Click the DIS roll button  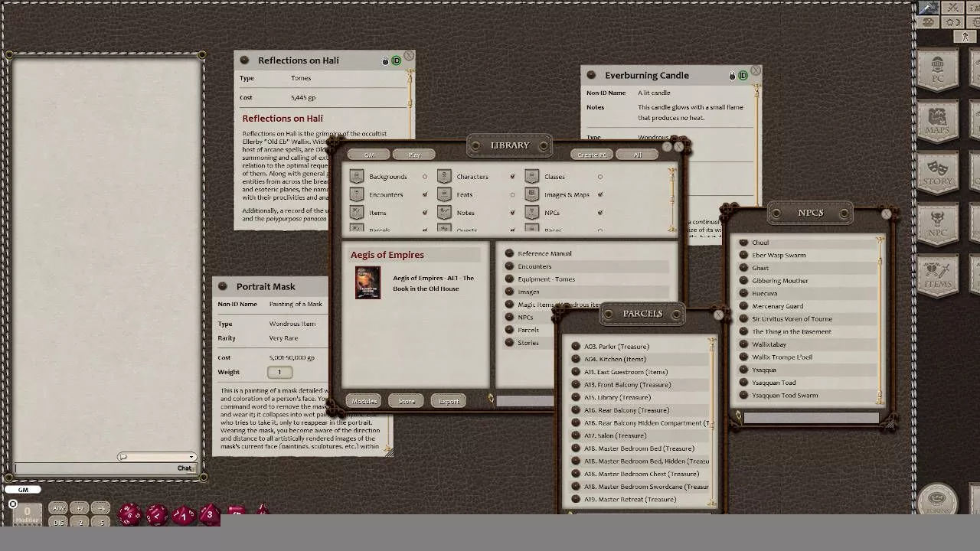(x=58, y=522)
